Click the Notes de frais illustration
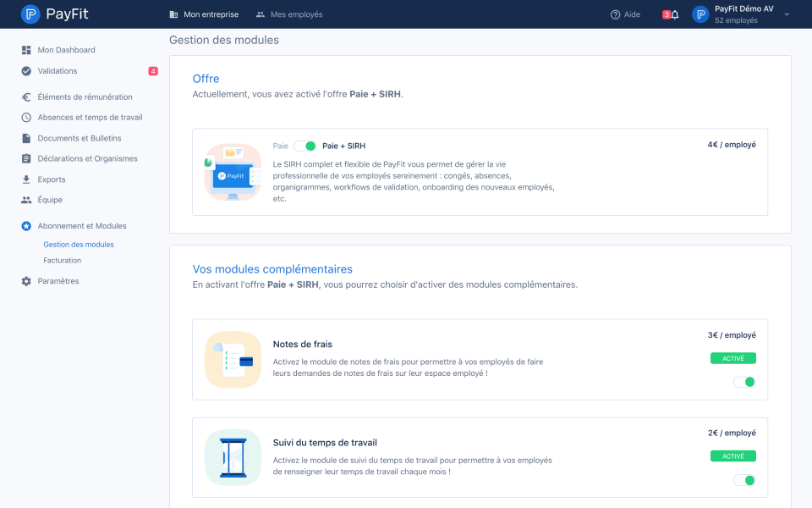 point(233,359)
